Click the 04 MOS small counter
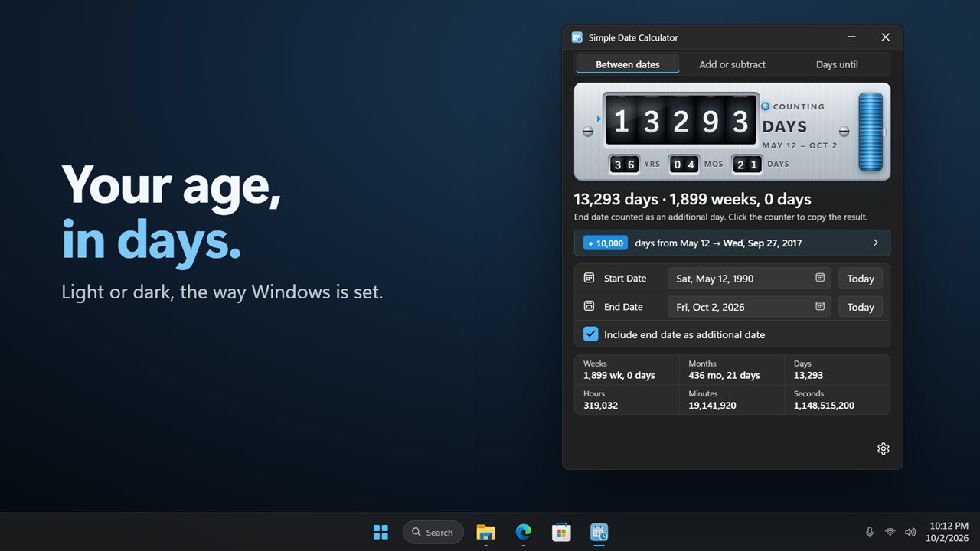This screenshot has width=980, height=551. click(684, 164)
